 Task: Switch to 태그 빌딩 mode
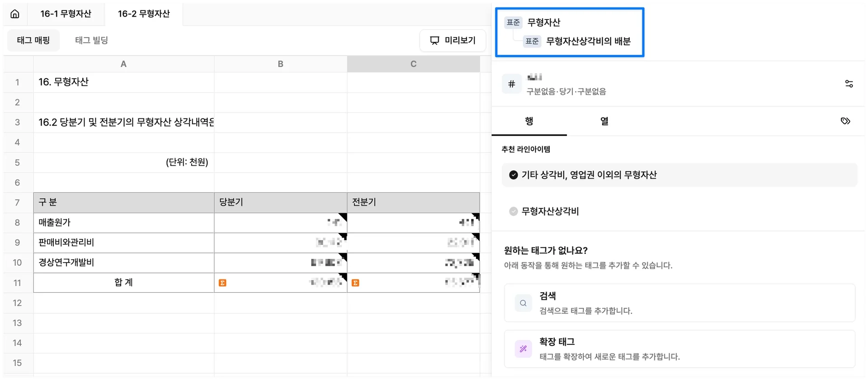point(91,40)
